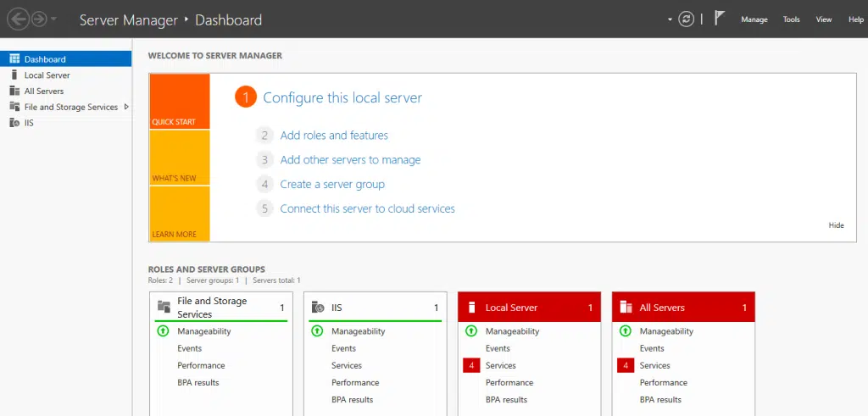Open the Tools menu
This screenshot has width=868, height=416.
coord(791,19)
